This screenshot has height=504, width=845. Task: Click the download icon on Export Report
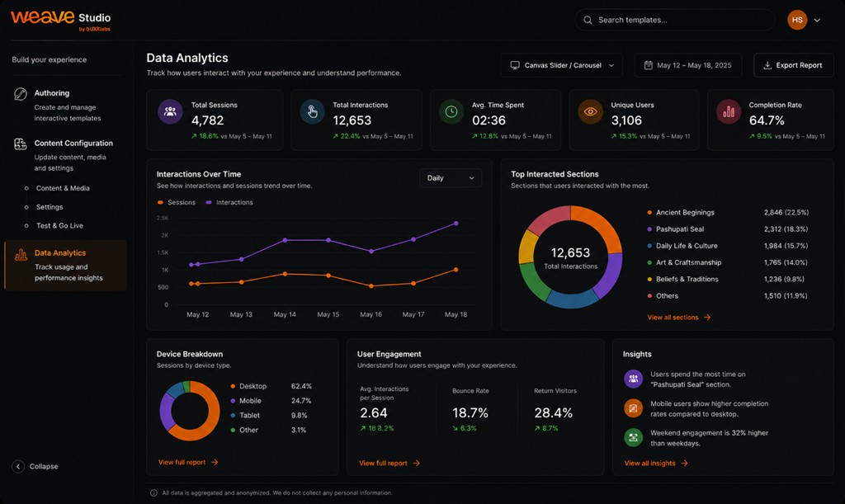(x=767, y=65)
